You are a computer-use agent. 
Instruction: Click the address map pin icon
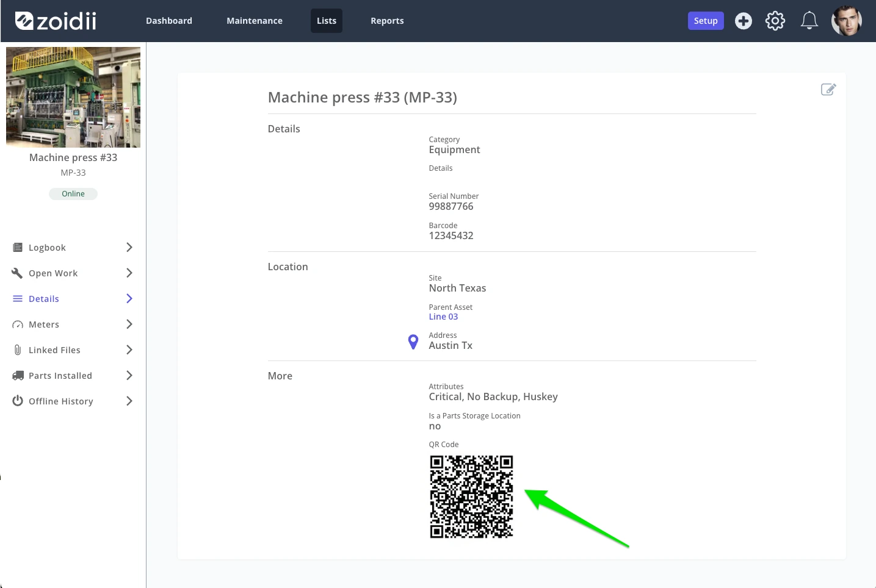pos(413,342)
